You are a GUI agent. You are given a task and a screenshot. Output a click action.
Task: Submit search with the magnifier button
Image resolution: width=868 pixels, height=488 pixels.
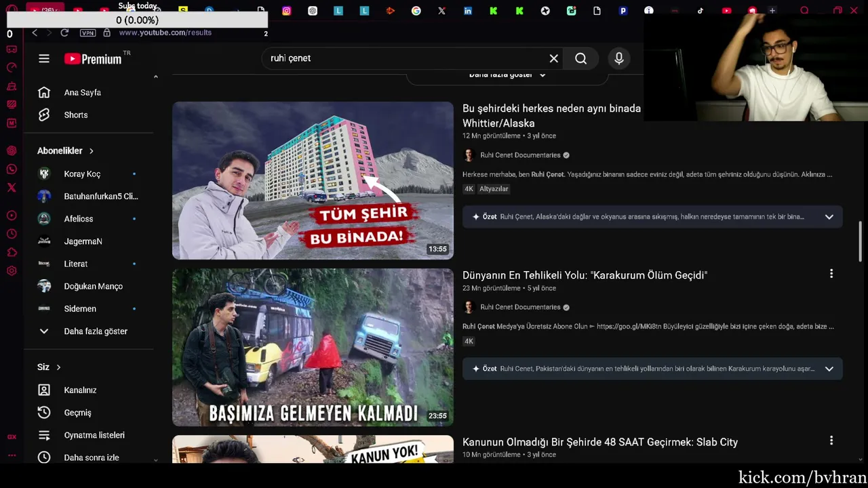581,58
